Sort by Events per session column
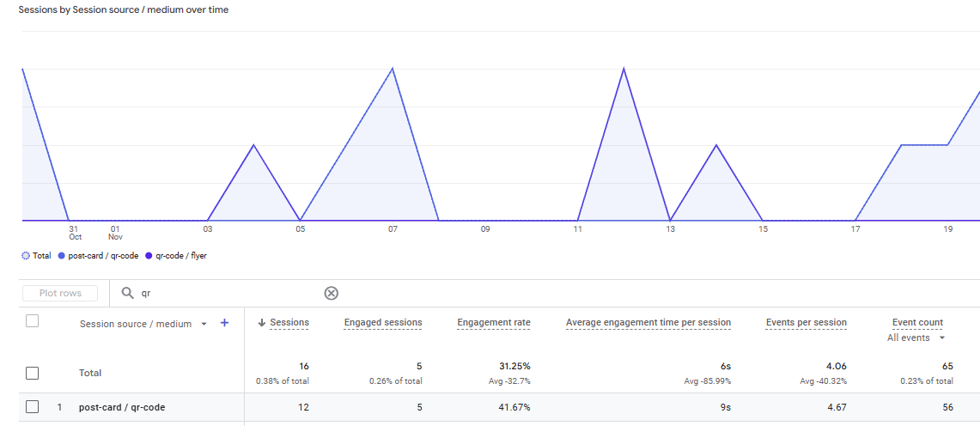Image resolution: width=980 pixels, height=426 pixels. [806, 323]
